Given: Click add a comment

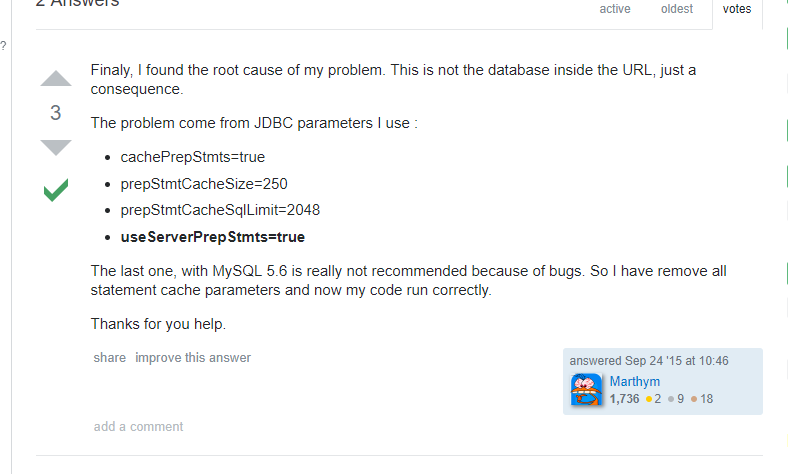Looking at the screenshot, I should (x=138, y=427).
